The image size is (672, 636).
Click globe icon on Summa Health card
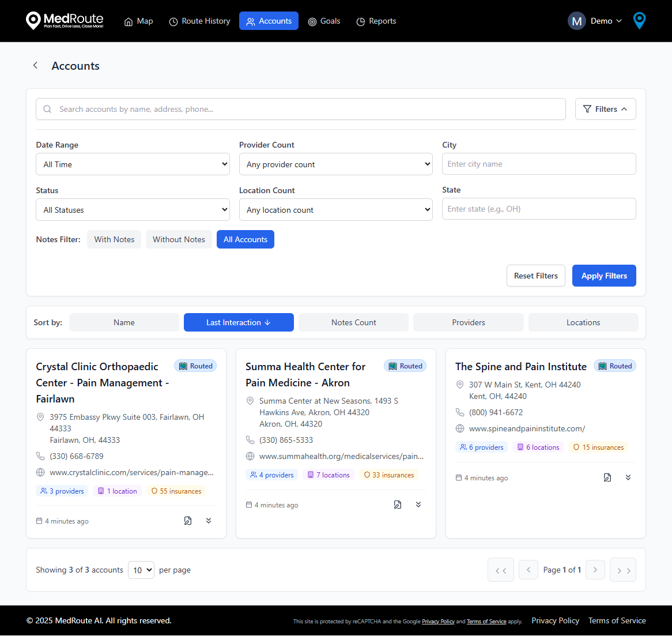pyautogui.click(x=250, y=456)
